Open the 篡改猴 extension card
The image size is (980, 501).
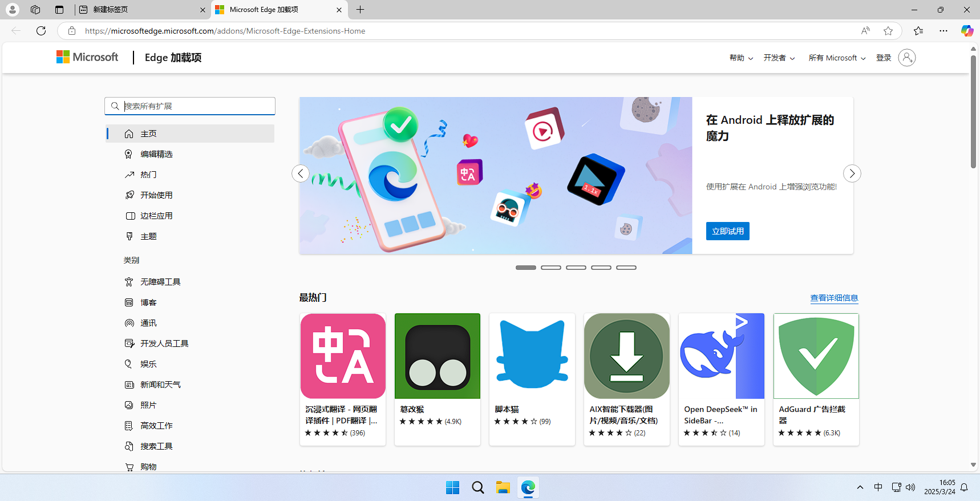click(x=438, y=379)
